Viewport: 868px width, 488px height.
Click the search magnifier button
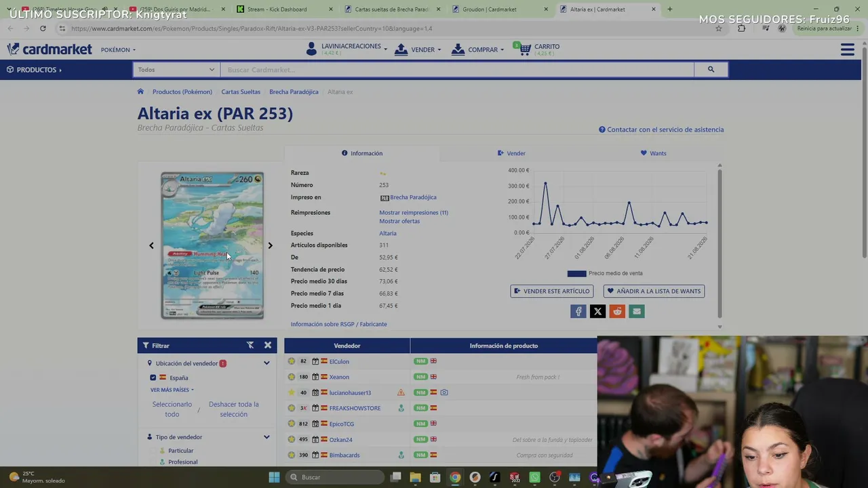click(x=711, y=69)
